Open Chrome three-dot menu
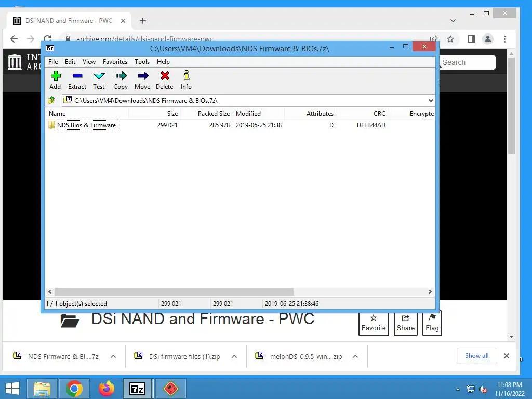The height and width of the screenshot is (399, 532). pos(504,39)
